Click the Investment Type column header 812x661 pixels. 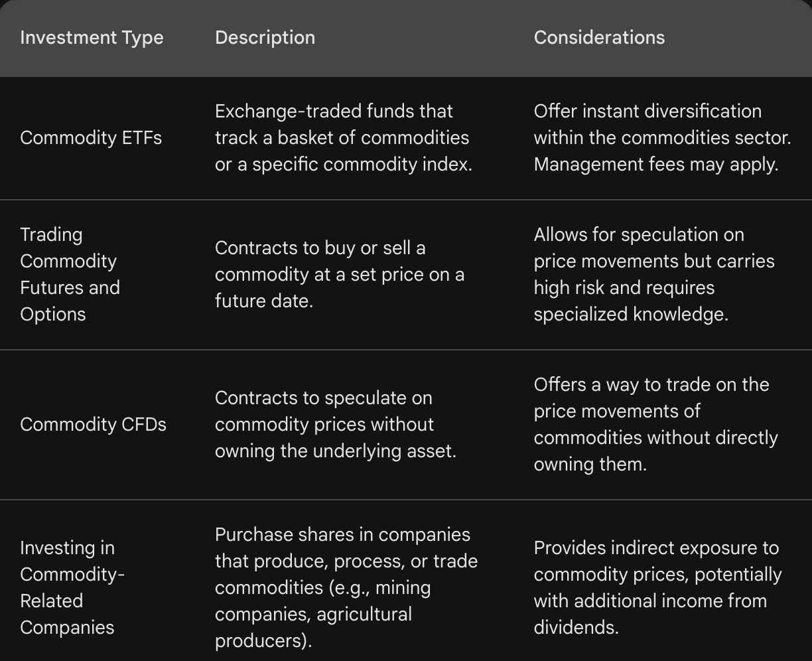[92, 38]
